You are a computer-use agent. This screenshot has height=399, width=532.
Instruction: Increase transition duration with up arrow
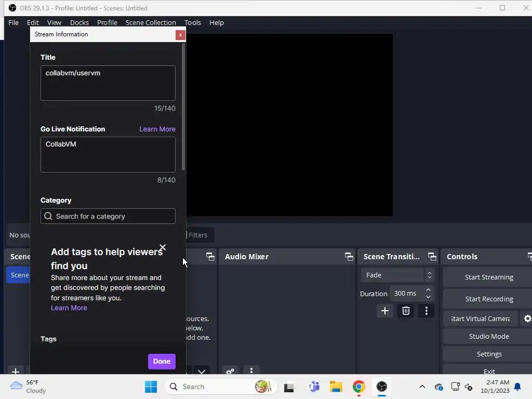pyautogui.click(x=428, y=290)
